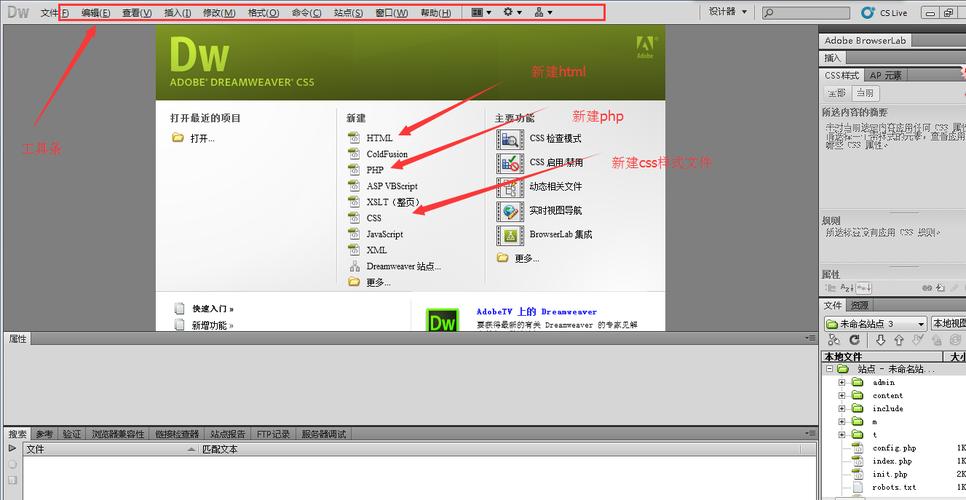Open the 编辑 menu

pyautogui.click(x=95, y=12)
